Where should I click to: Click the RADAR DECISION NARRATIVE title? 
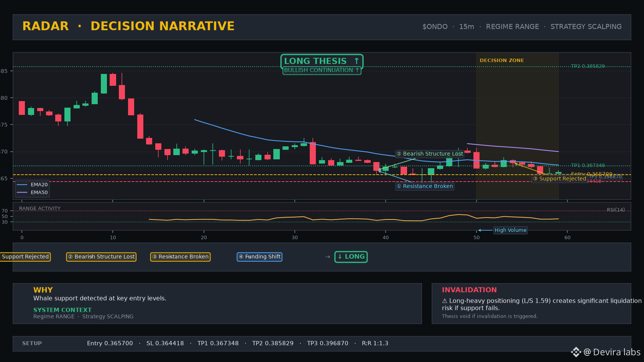pos(128,26)
